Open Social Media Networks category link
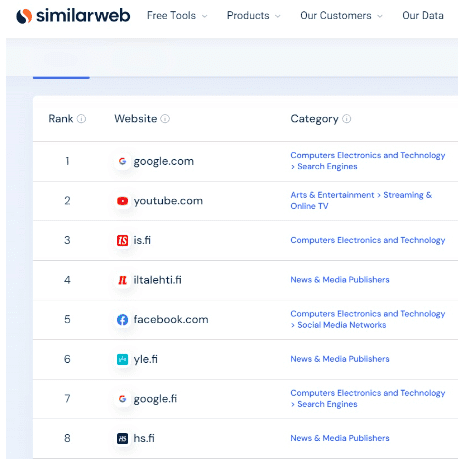The height and width of the screenshot is (459, 465). pyautogui.click(x=342, y=325)
